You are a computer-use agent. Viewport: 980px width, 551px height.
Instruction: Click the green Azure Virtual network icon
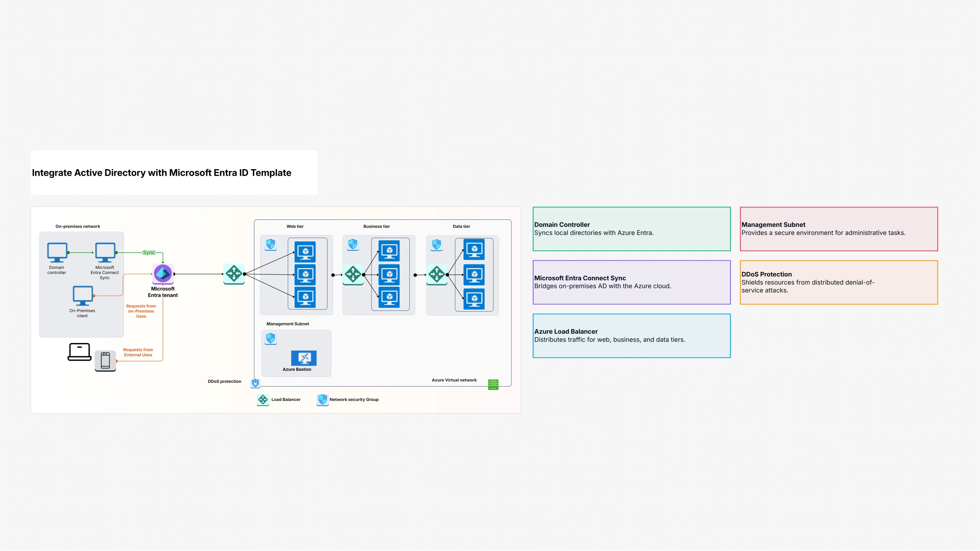(493, 384)
